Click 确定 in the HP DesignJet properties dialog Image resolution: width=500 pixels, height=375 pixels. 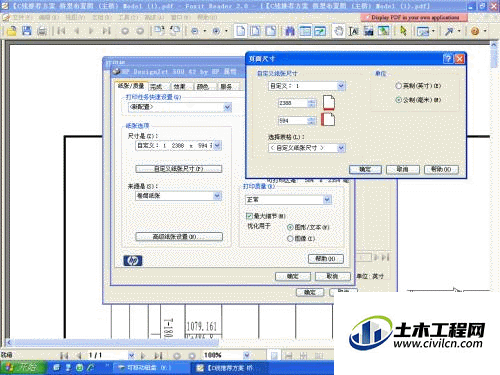pos(293,276)
